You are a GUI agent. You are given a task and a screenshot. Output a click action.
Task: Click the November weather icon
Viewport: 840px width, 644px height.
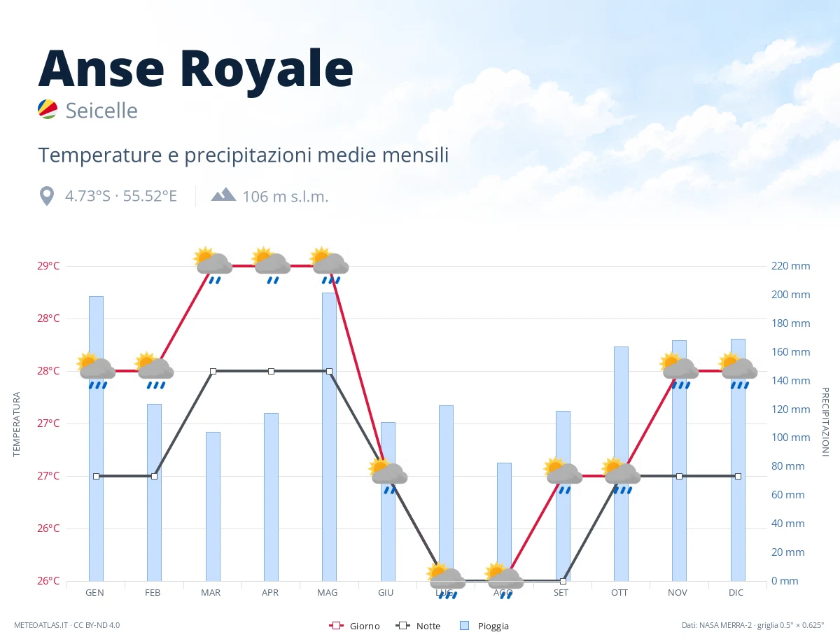(680, 371)
